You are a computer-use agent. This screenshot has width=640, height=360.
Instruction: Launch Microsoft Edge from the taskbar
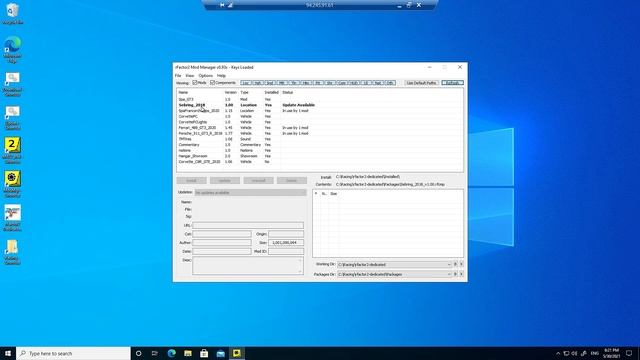pos(171,353)
